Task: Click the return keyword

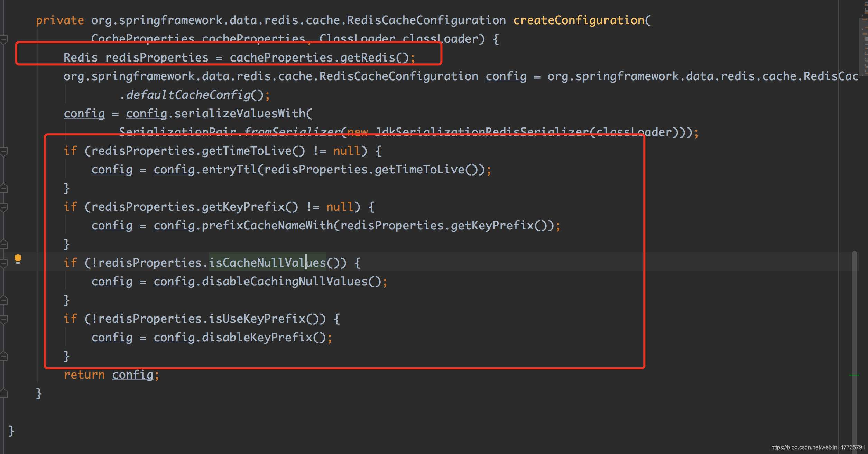Action: [x=84, y=375]
